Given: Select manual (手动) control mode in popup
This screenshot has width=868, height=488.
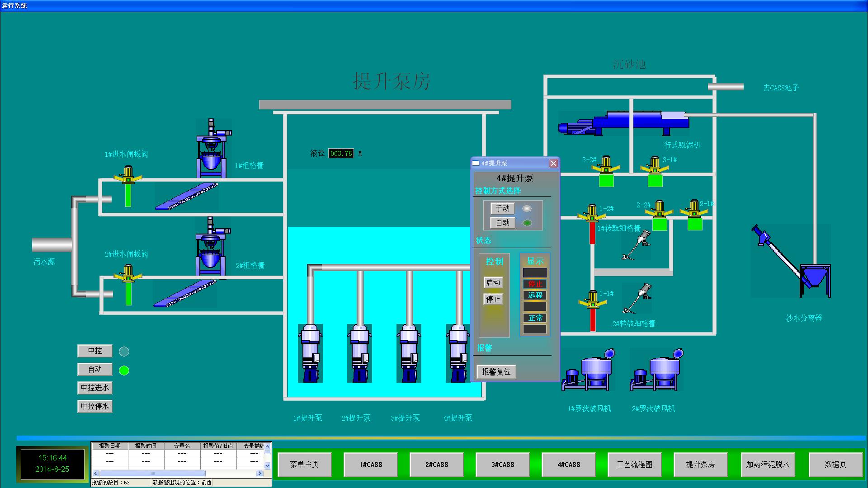Looking at the screenshot, I should pyautogui.click(x=502, y=208).
